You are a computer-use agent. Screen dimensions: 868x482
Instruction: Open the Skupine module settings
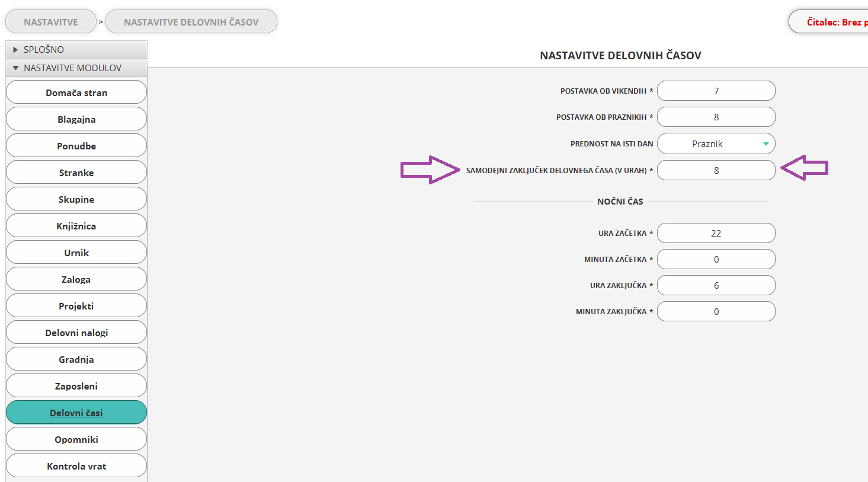coord(76,199)
